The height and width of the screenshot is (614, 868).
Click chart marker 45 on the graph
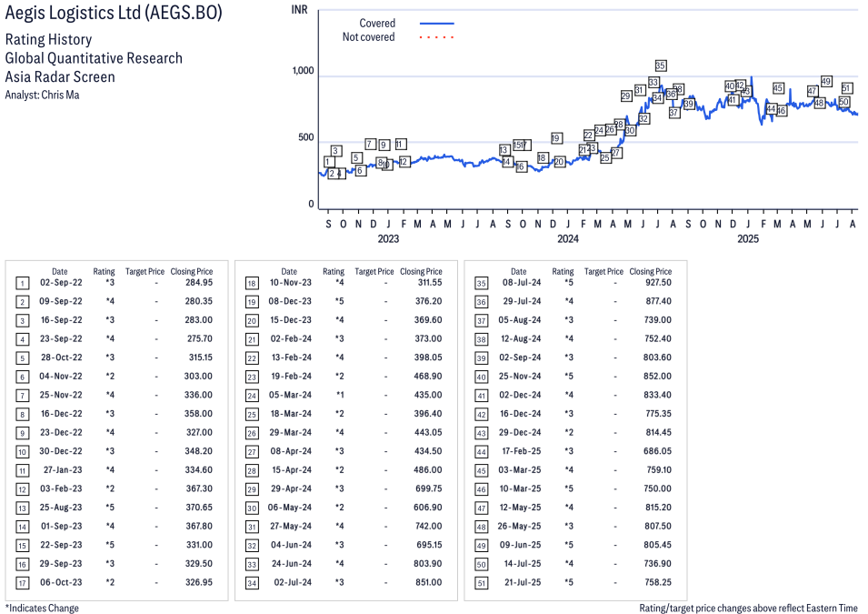click(x=778, y=88)
